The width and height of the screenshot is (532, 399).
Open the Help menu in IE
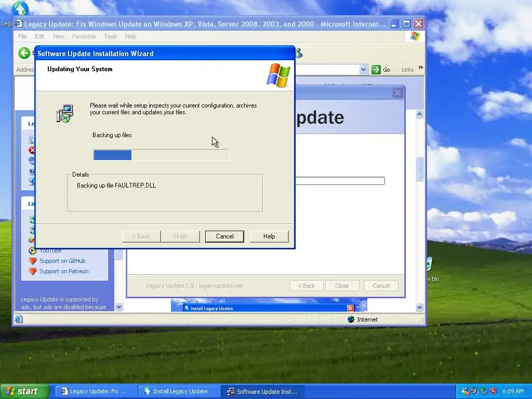(130, 36)
